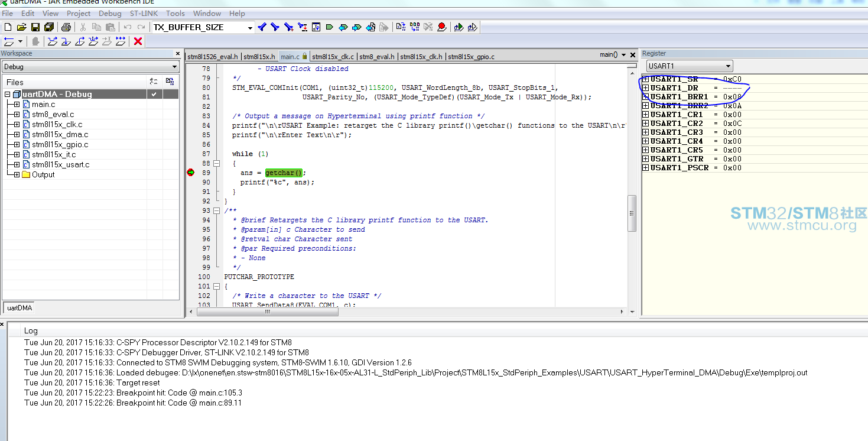
Task: Open the TX_BUFFER_SIZE search dropdown
Action: click(x=250, y=27)
